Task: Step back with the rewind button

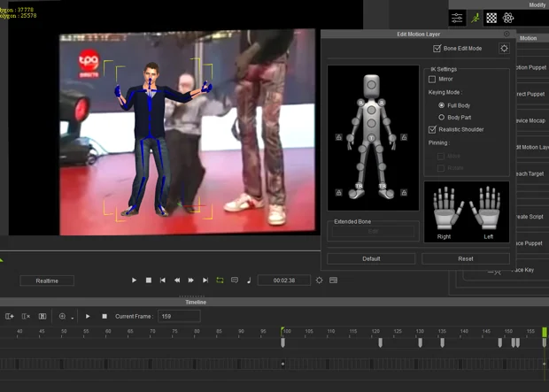Action: point(177,281)
